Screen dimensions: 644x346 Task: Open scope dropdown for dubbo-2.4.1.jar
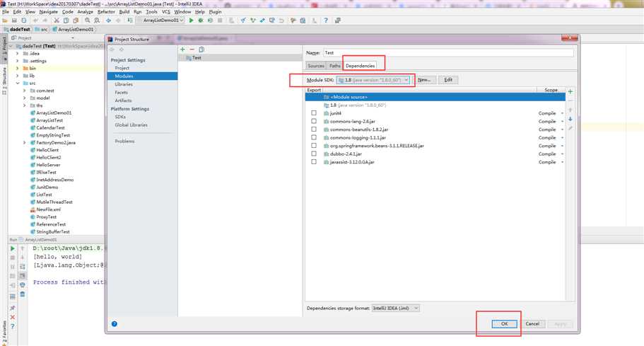(x=562, y=154)
